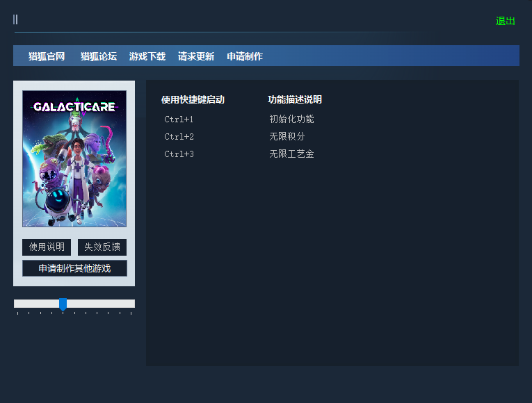Select 请求更新 in navigation bar
The width and height of the screenshot is (532, 403).
[x=196, y=56]
